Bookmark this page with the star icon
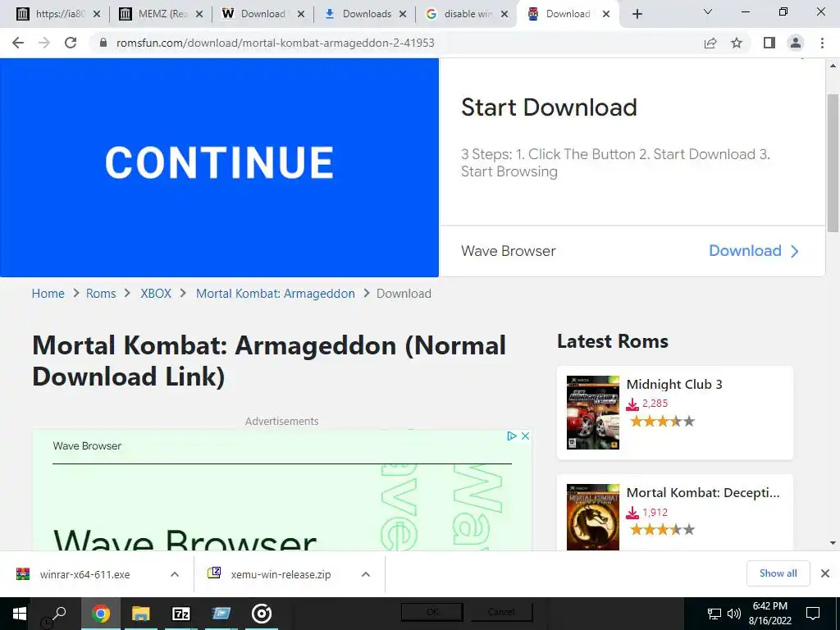Image resolution: width=840 pixels, height=630 pixels. (737, 43)
